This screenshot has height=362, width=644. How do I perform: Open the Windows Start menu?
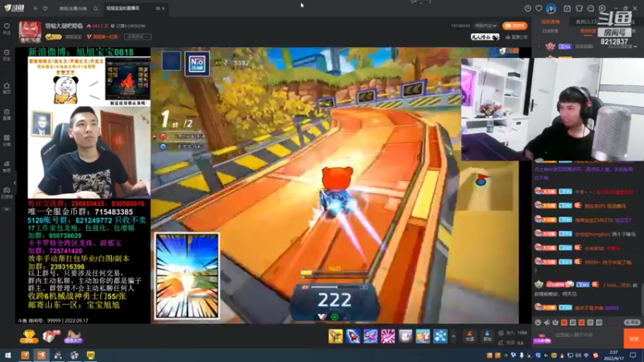[8, 355]
